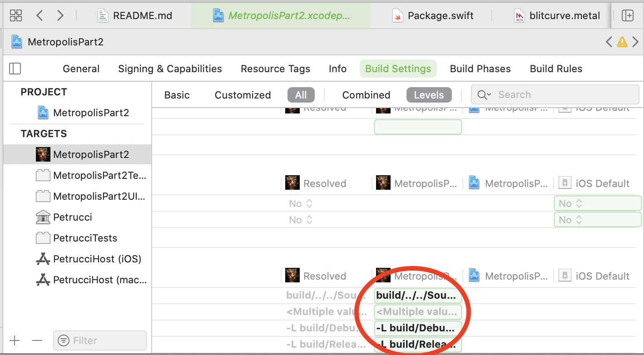Click resolved build/../../Sou... value
Image resolution: width=644 pixels, height=355 pixels.
pyautogui.click(x=326, y=296)
